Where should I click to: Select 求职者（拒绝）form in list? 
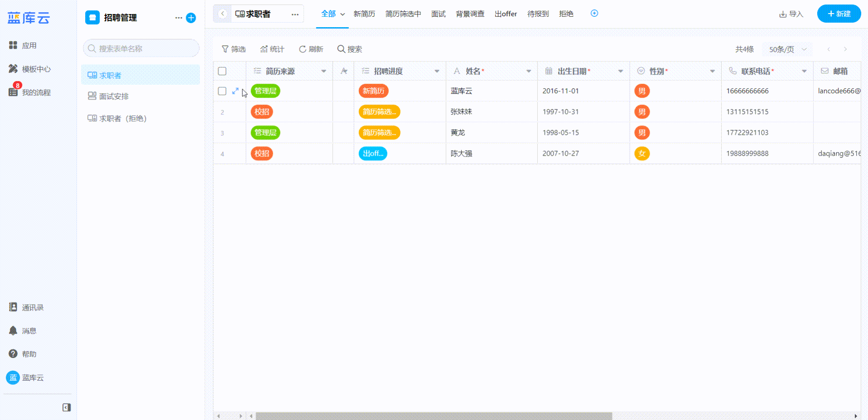(140, 118)
